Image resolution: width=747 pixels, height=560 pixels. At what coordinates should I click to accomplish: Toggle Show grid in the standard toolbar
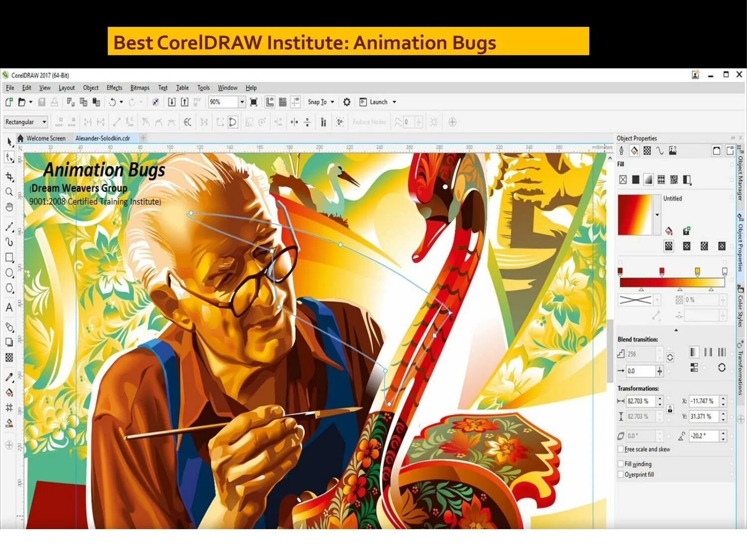pyautogui.click(x=283, y=102)
